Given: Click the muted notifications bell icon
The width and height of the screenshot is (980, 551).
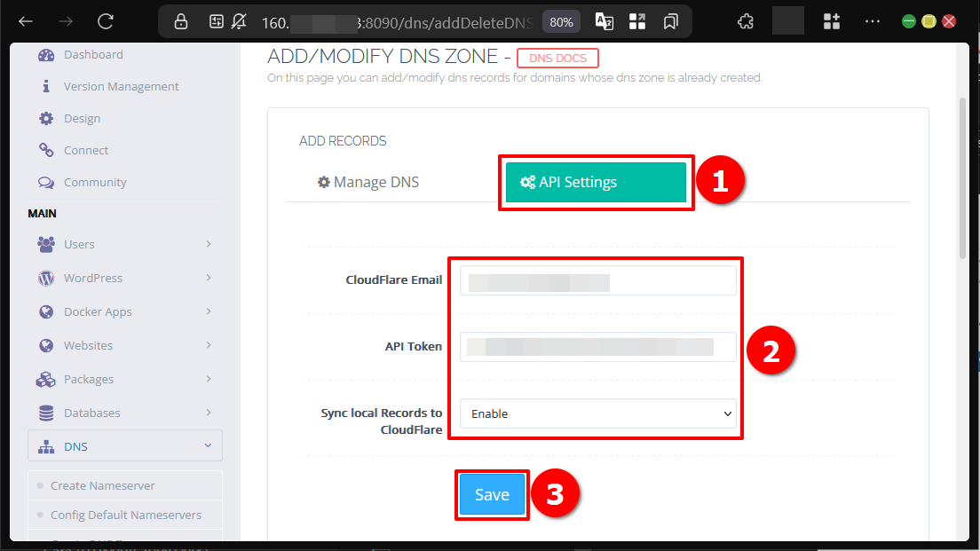Looking at the screenshot, I should click(x=239, y=22).
